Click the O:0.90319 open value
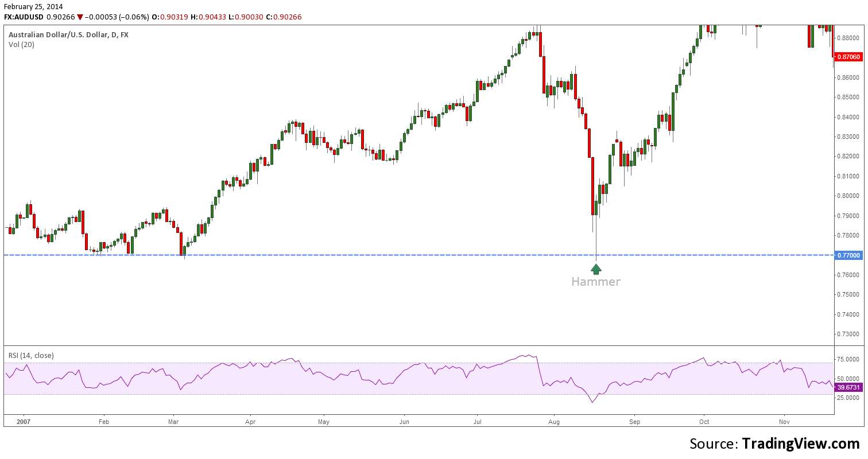The image size is (868, 459). 169,17
